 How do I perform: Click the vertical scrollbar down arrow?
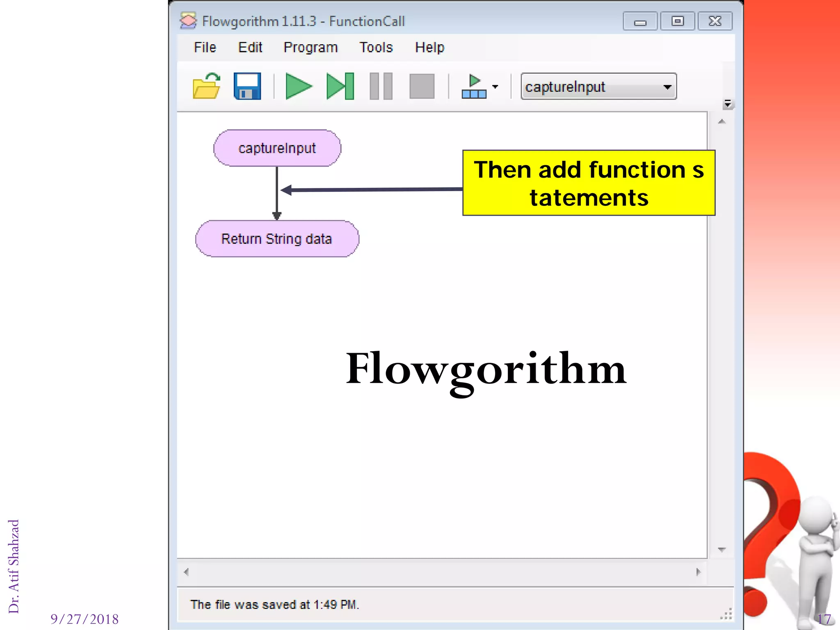(722, 549)
